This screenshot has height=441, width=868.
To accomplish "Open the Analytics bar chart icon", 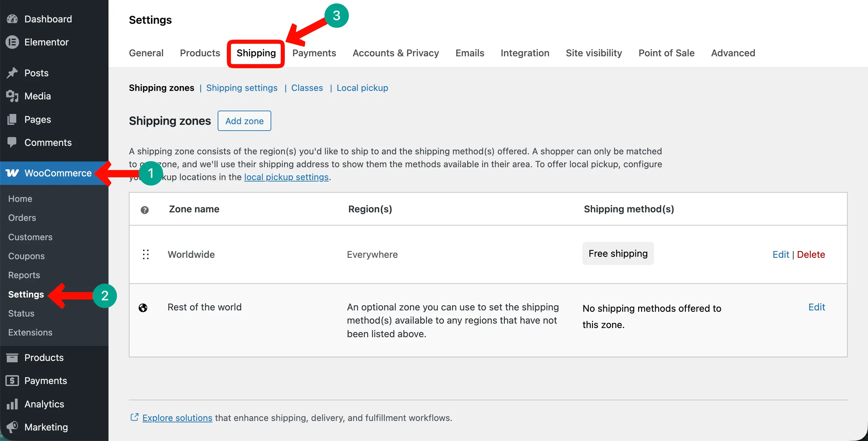I will (x=12, y=404).
